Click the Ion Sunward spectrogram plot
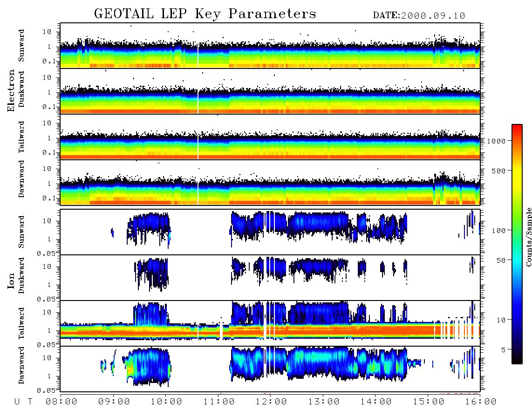Screen dimensions: 532x410 coord(270,232)
